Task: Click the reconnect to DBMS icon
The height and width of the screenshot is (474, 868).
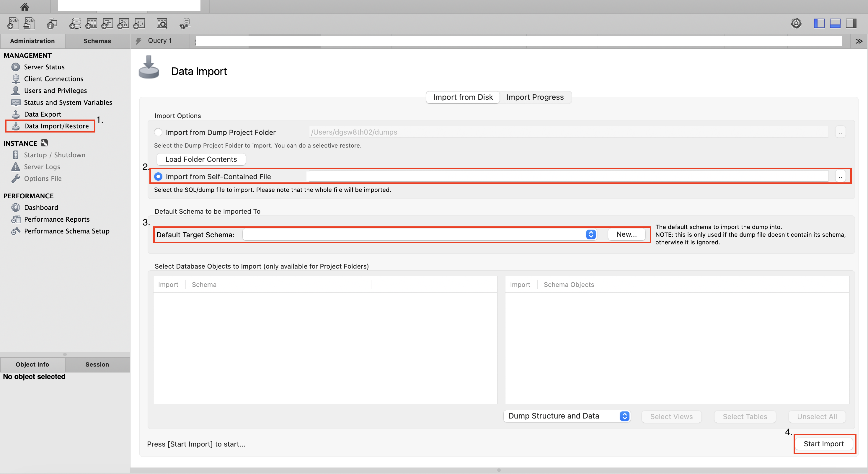Action: click(x=185, y=23)
